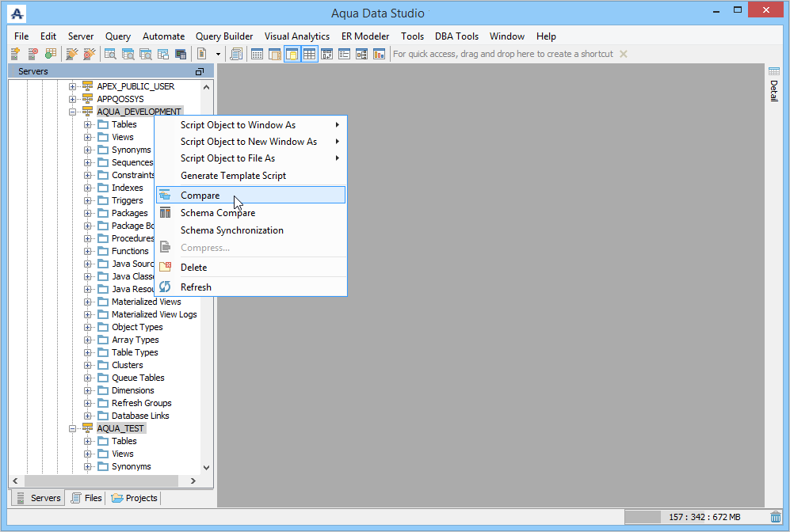Image resolution: width=790 pixels, height=532 pixels.
Task: Expand Tables folder under AQUA_TEST
Action: (x=88, y=442)
